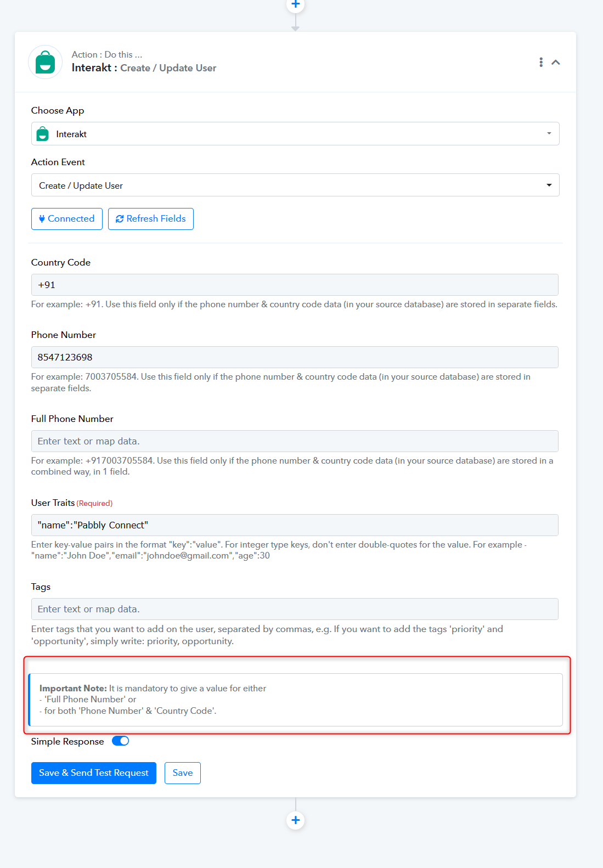Focus the Country Code input field
The height and width of the screenshot is (868, 603).
pyautogui.click(x=295, y=285)
